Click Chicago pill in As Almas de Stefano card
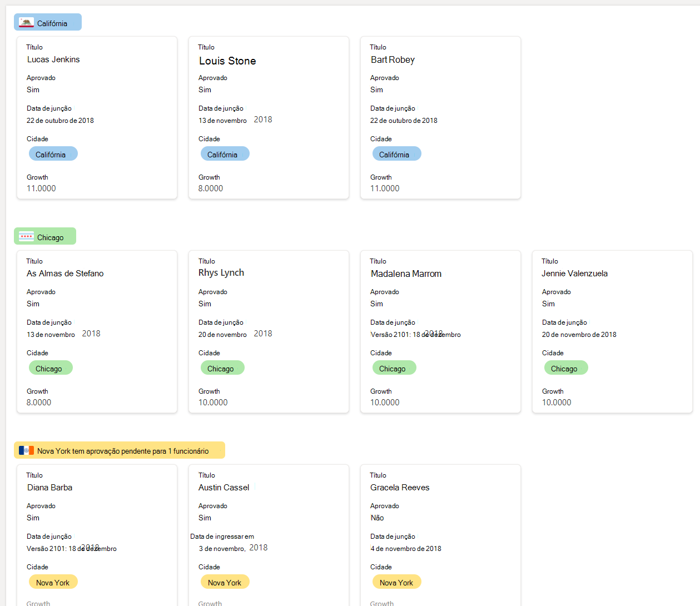 (51, 368)
